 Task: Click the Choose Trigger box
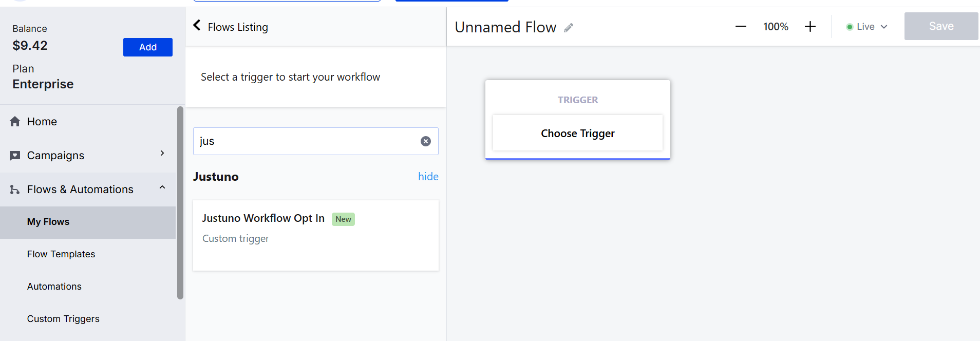point(577,134)
